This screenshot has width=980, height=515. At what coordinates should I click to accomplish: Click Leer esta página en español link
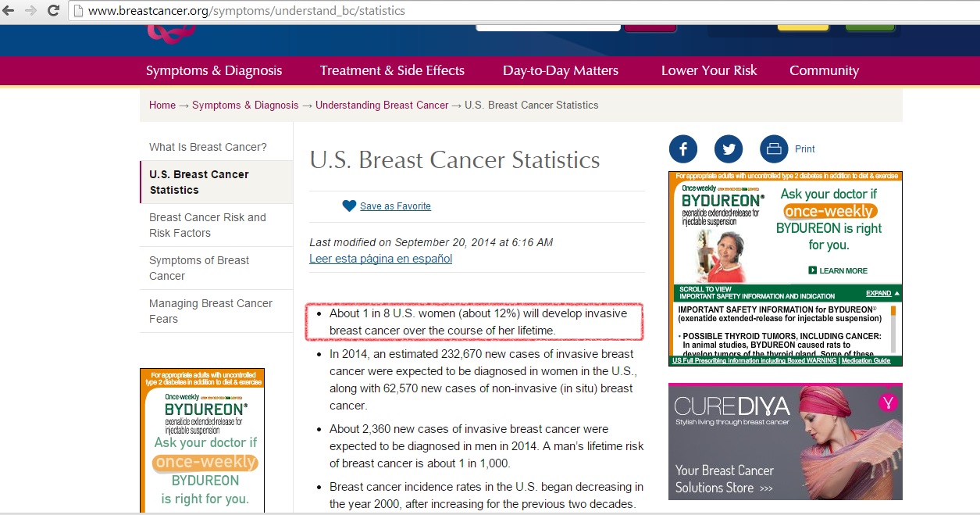tap(380, 259)
